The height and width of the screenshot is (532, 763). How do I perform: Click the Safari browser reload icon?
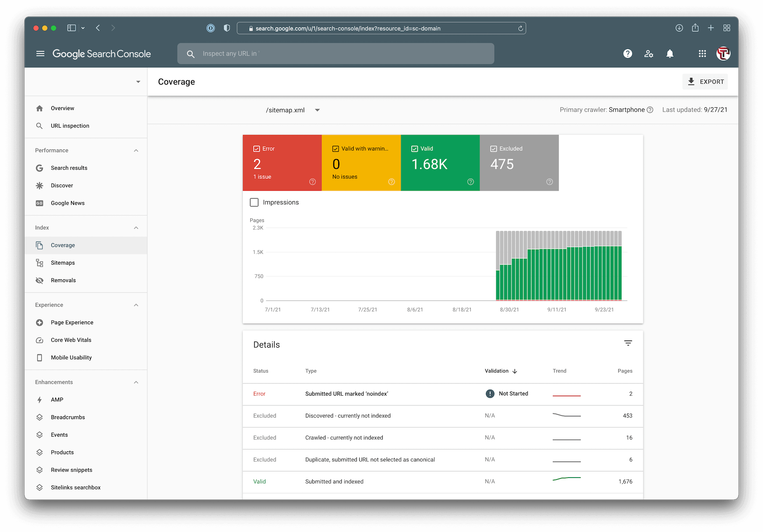[520, 28]
